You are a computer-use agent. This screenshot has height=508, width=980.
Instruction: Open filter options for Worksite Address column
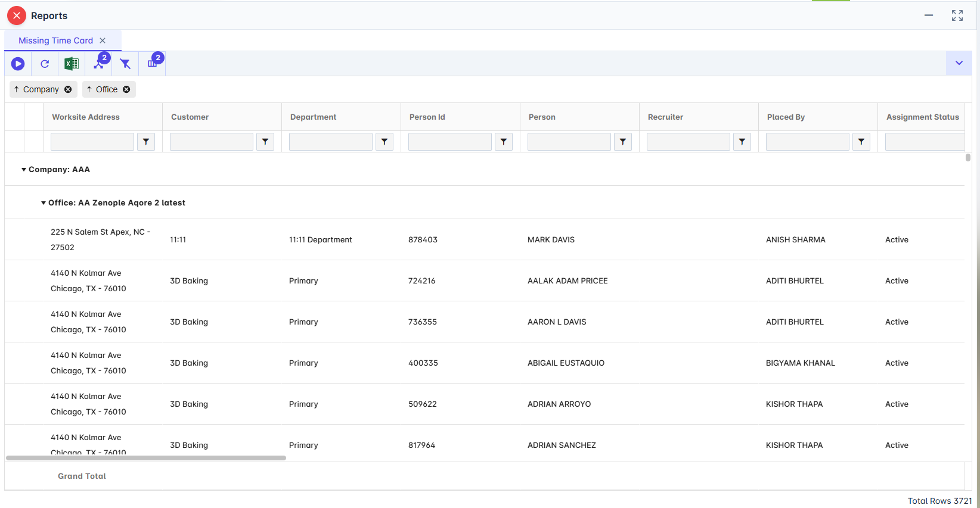tap(146, 142)
